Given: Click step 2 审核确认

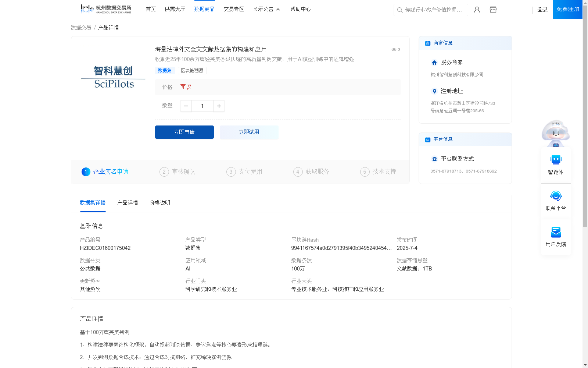Looking at the screenshot, I should point(178,172).
